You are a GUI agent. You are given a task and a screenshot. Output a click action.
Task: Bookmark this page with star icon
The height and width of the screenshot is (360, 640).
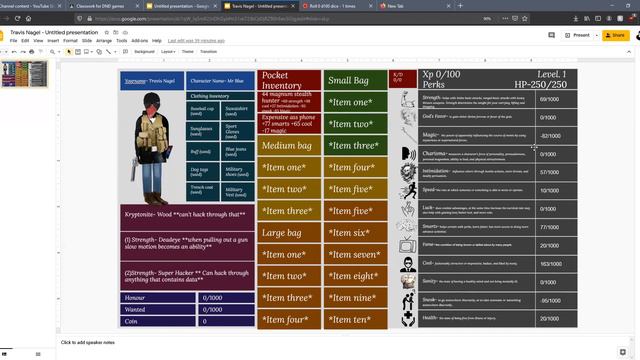525,18
